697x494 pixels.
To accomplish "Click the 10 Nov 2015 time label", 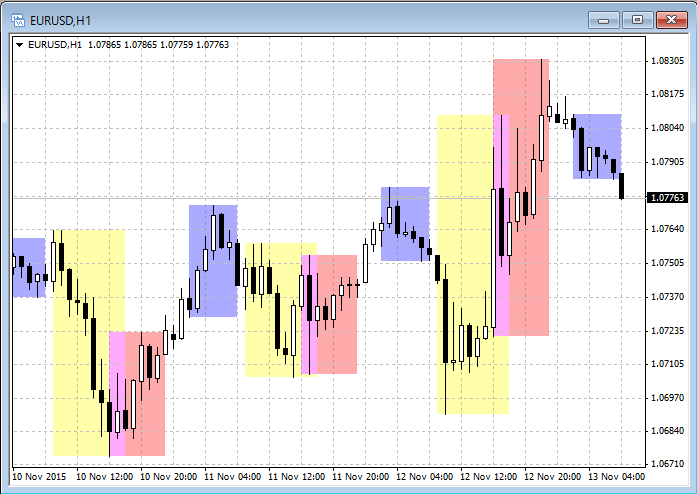I will tap(39, 477).
